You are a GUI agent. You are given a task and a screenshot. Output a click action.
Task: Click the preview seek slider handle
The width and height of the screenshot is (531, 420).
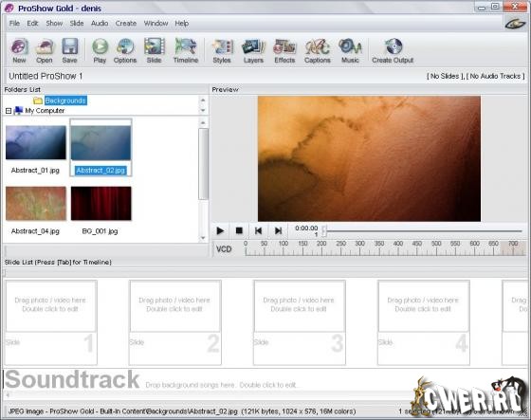324,230
